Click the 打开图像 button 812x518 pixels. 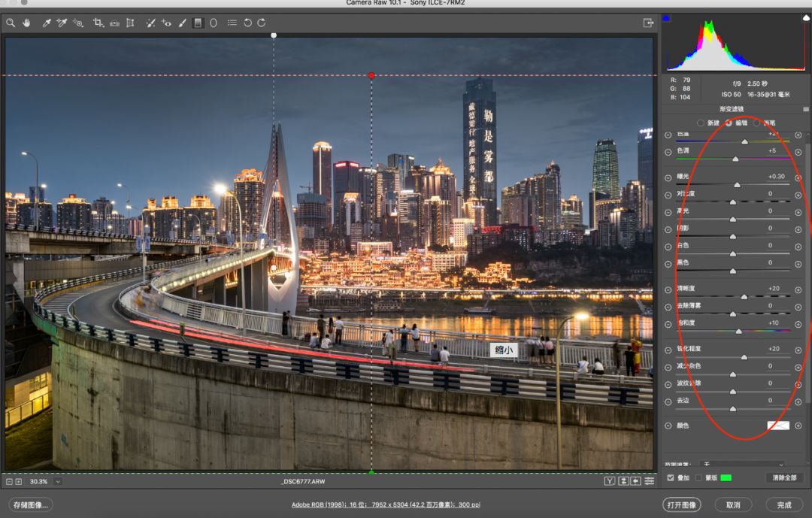click(681, 505)
